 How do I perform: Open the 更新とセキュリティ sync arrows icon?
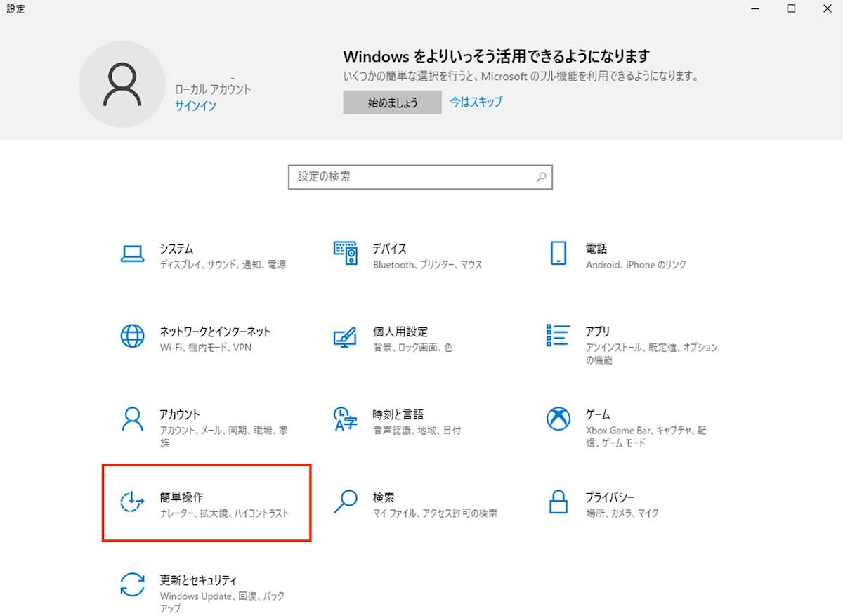132,584
